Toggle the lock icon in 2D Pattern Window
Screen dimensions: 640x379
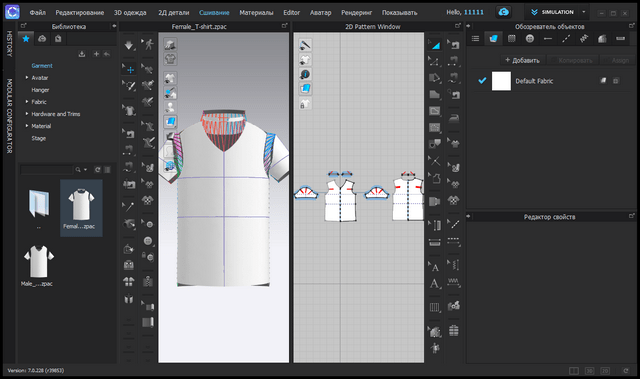305,104
